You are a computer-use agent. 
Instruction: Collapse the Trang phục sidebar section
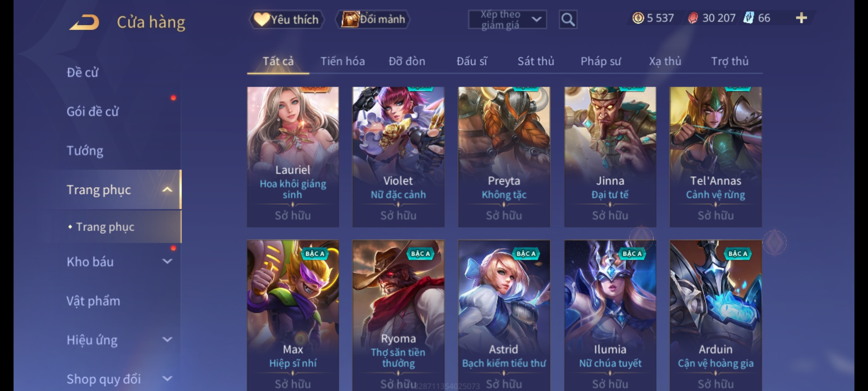pos(167,190)
